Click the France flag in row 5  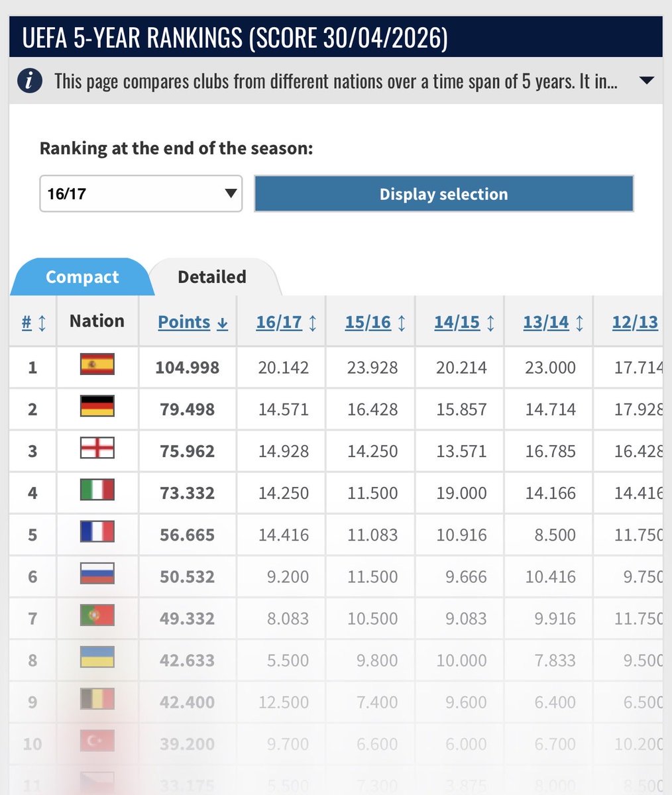click(x=97, y=532)
